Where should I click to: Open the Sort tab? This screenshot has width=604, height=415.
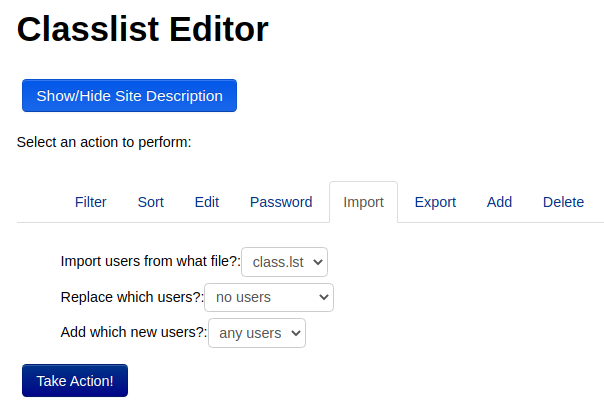coord(151,202)
